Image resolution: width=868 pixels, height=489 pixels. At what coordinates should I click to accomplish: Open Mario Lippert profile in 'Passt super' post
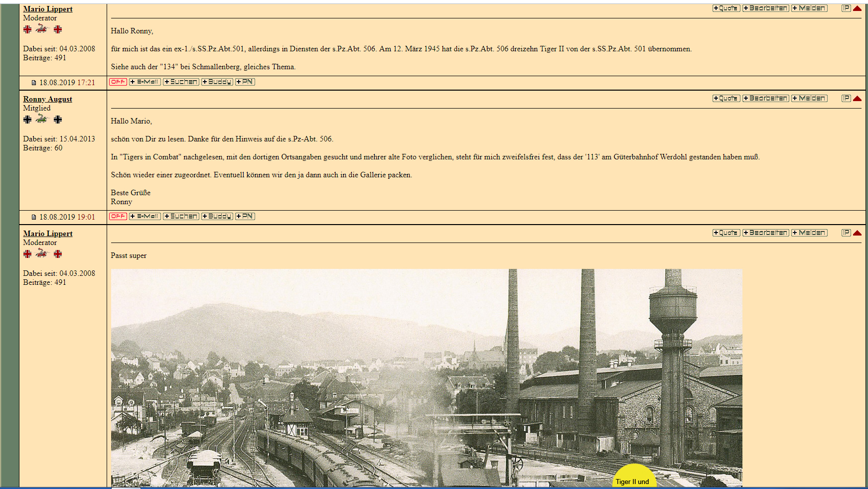coord(48,234)
